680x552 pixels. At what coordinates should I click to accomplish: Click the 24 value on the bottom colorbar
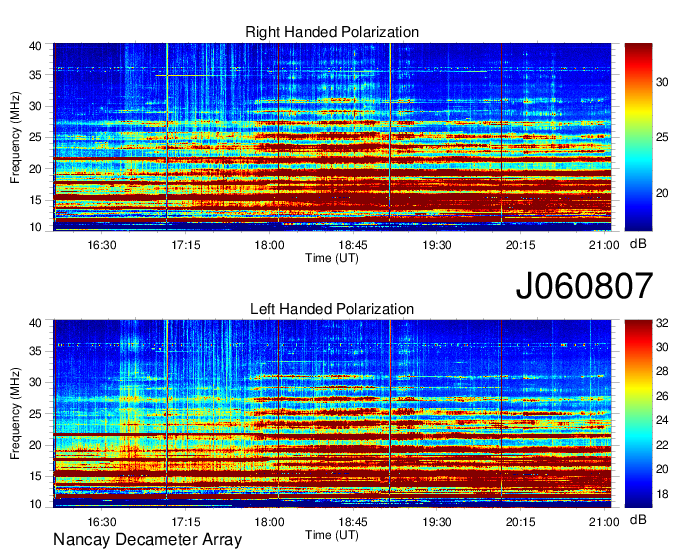coord(662,420)
